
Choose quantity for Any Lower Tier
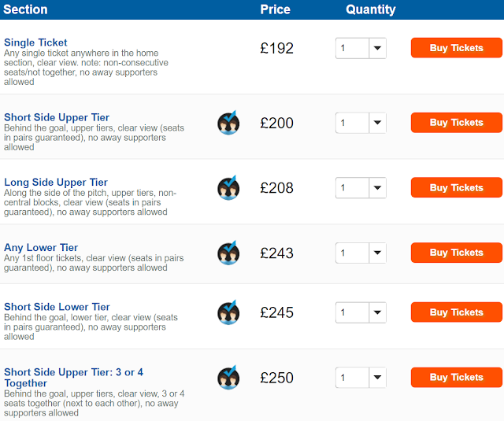[x=361, y=253]
